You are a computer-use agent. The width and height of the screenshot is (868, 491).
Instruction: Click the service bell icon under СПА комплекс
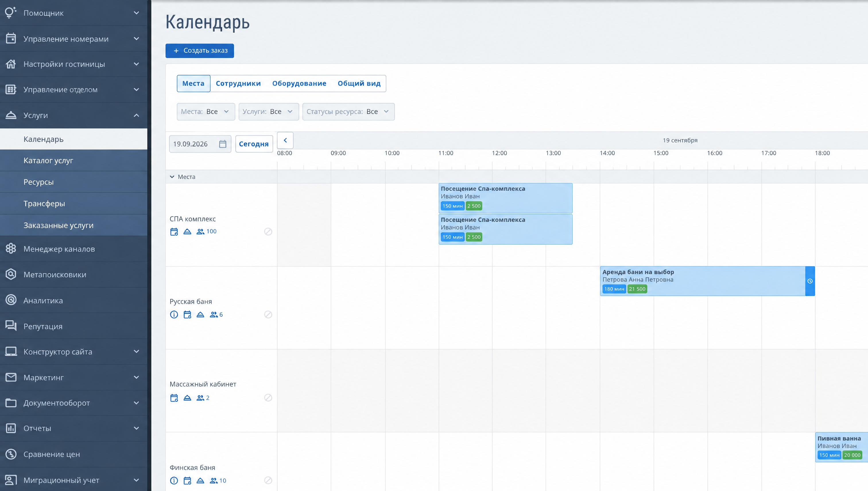click(187, 232)
